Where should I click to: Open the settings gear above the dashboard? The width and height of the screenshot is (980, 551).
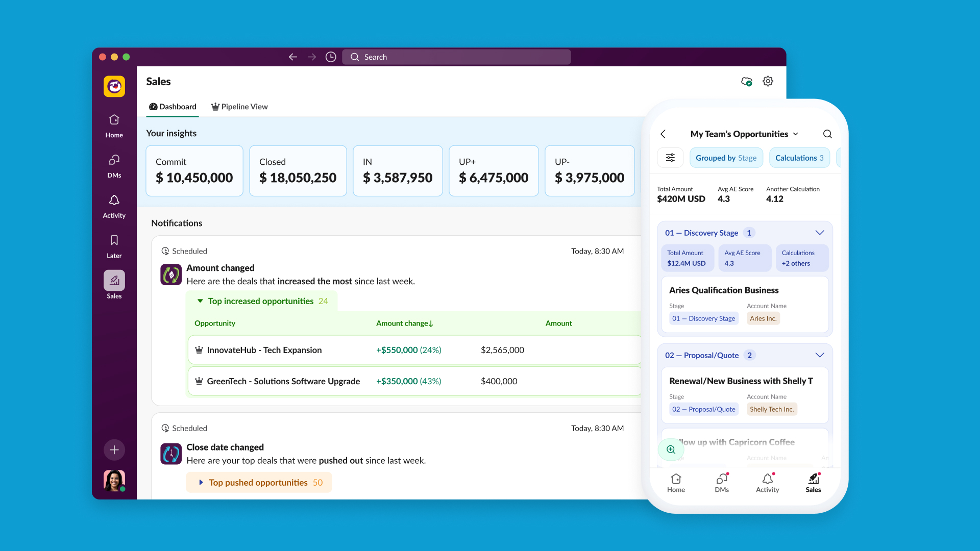(768, 81)
